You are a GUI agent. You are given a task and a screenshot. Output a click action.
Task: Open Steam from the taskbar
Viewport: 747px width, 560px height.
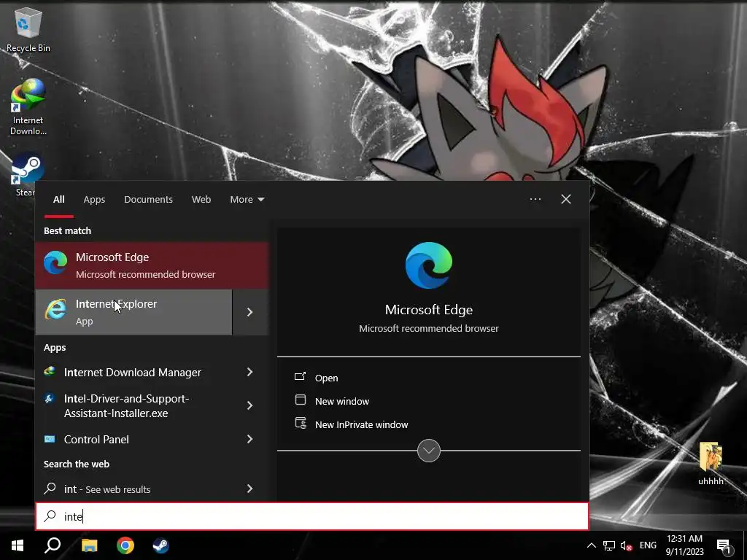(x=161, y=545)
